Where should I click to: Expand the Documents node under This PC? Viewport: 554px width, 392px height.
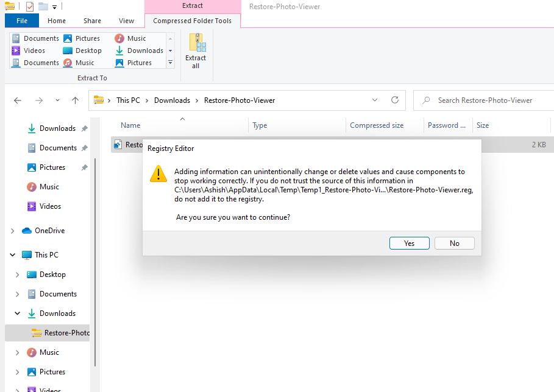17,294
